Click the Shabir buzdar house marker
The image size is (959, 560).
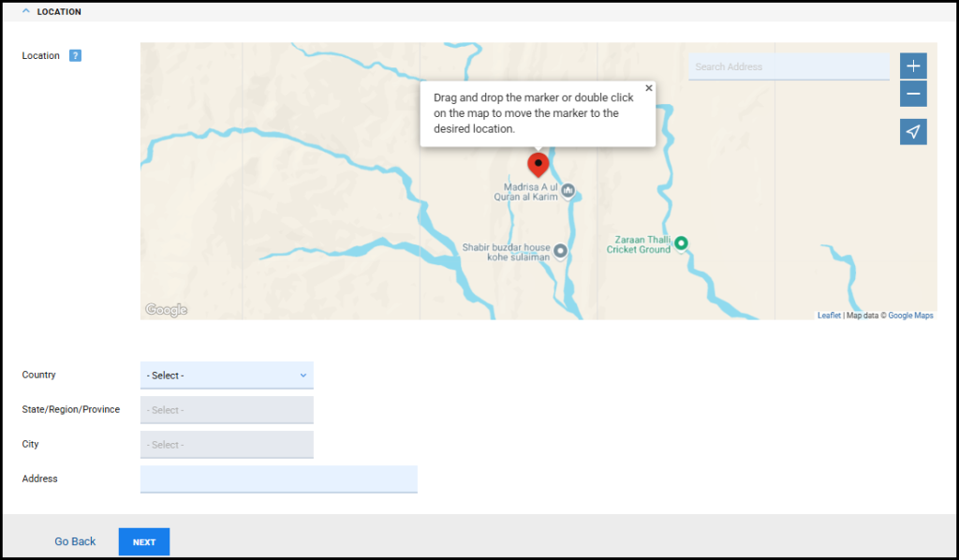tap(560, 250)
